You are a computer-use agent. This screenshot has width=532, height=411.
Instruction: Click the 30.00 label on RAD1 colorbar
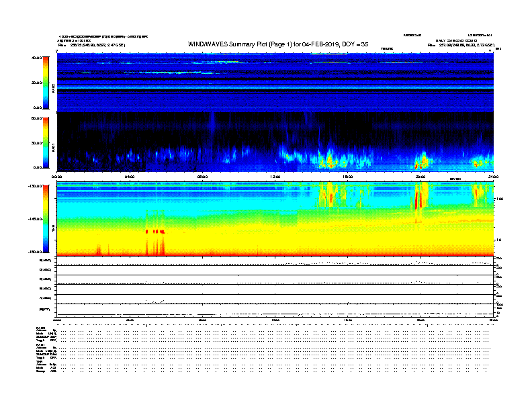(x=36, y=143)
